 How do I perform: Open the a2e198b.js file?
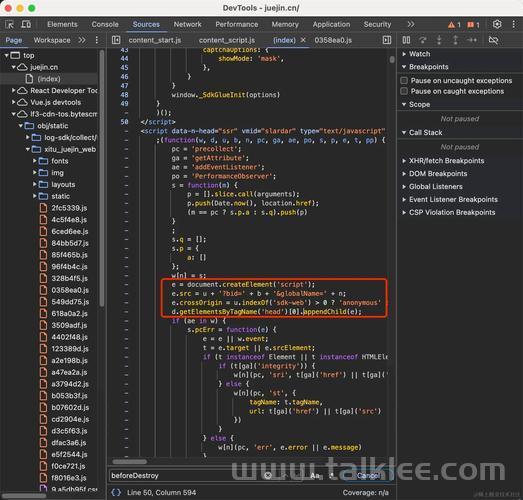point(69,361)
